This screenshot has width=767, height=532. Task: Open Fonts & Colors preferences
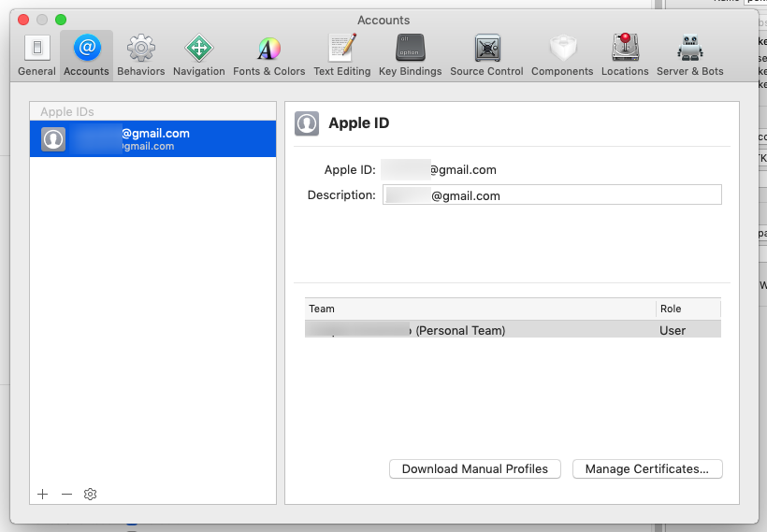269,56
